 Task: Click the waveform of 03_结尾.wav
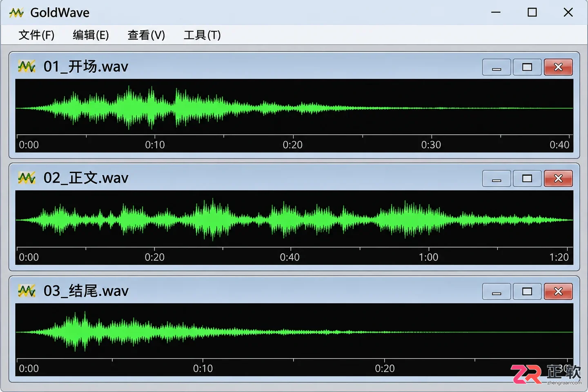[x=294, y=331]
